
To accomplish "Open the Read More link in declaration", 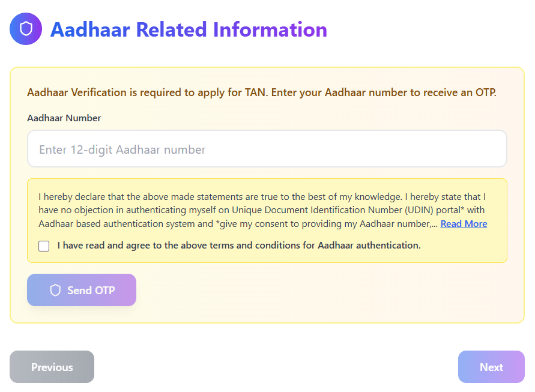I will pyautogui.click(x=464, y=224).
